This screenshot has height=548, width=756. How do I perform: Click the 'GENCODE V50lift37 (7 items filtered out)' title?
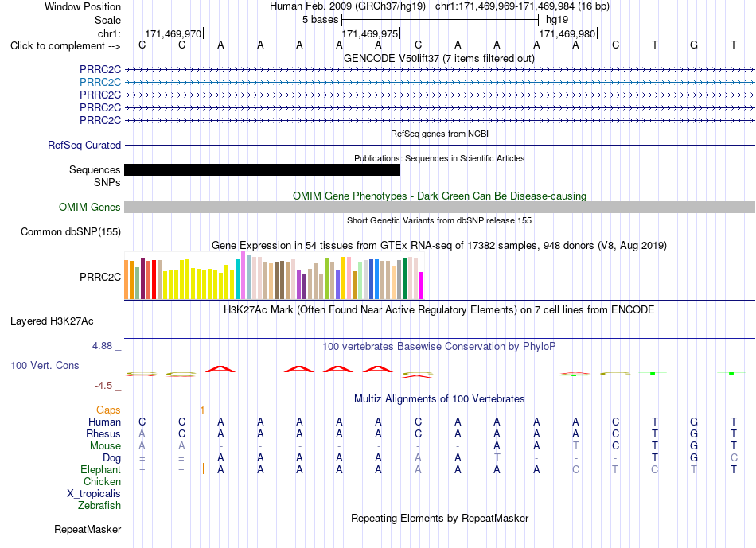[439, 58]
